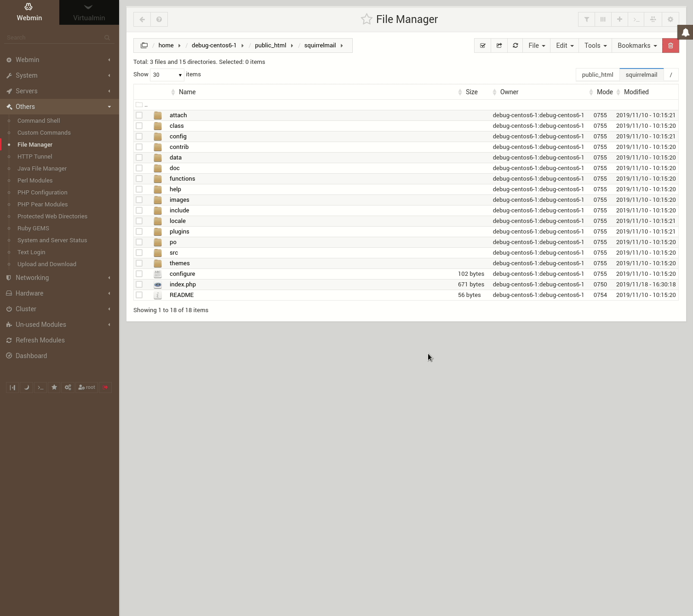Open theme configuration gears icon

68,388
